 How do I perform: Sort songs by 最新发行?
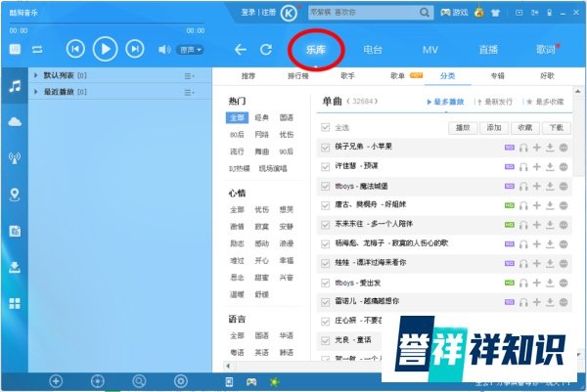pyautogui.click(x=495, y=102)
